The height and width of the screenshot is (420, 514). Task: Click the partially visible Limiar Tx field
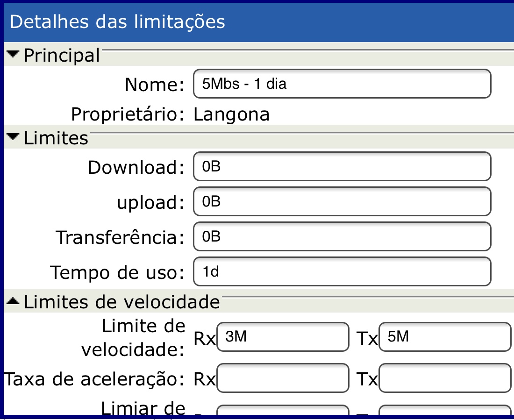point(444,410)
